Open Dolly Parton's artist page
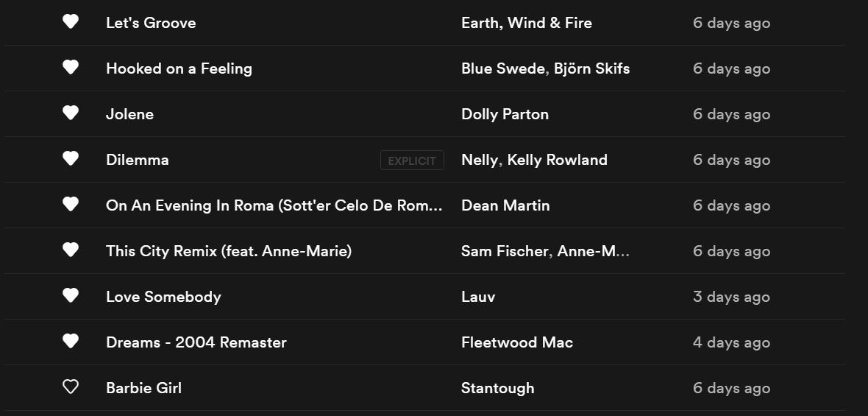868x416 pixels. (505, 114)
